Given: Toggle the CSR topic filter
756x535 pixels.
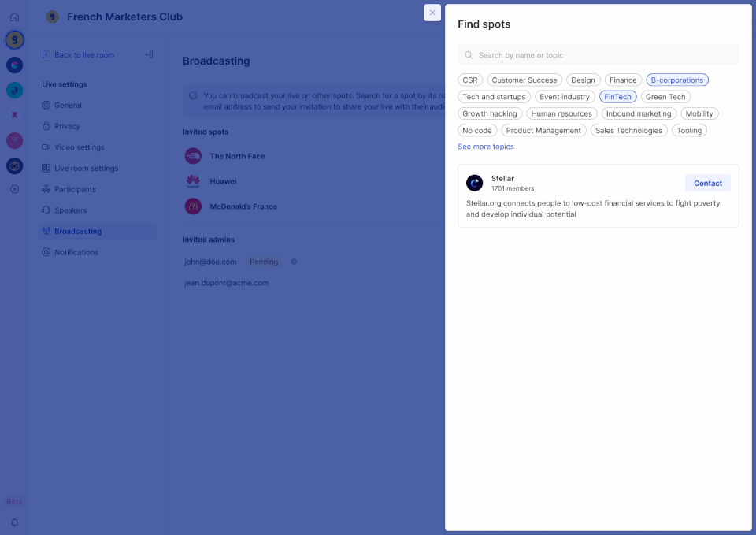Looking at the screenshot, I should (x=470, y=80).
